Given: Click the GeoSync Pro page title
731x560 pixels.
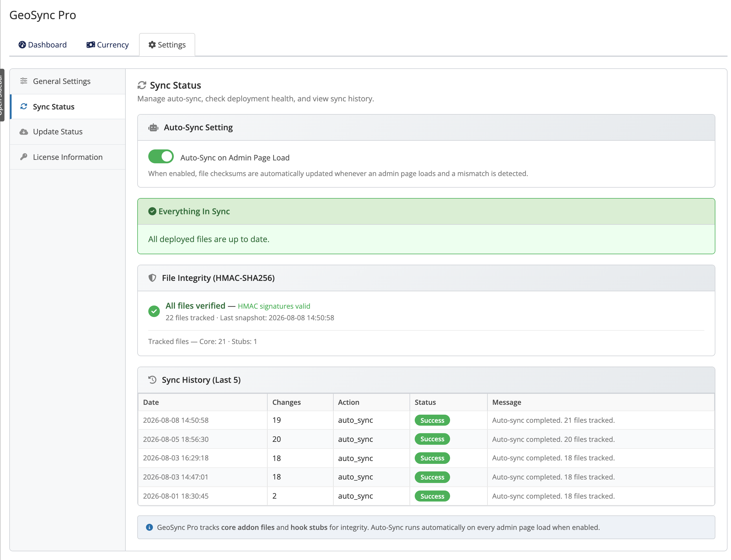Looking at the screenshot, I should tap(43, 15).
